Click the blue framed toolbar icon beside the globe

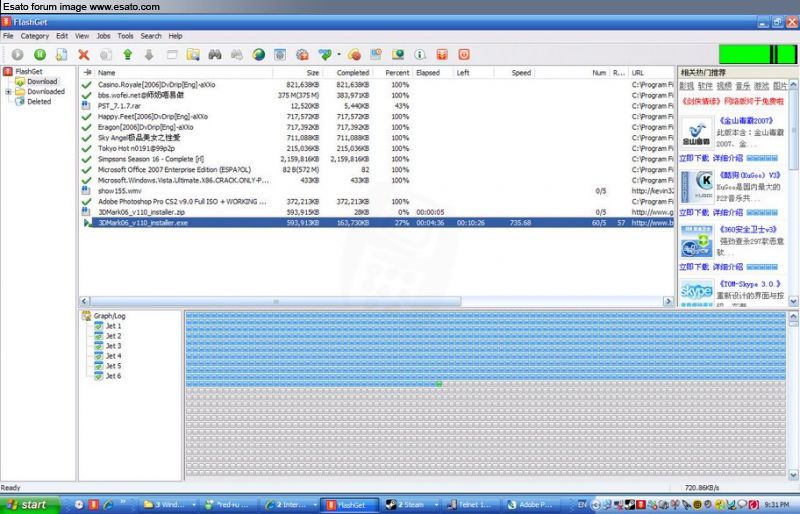(280, 54)
